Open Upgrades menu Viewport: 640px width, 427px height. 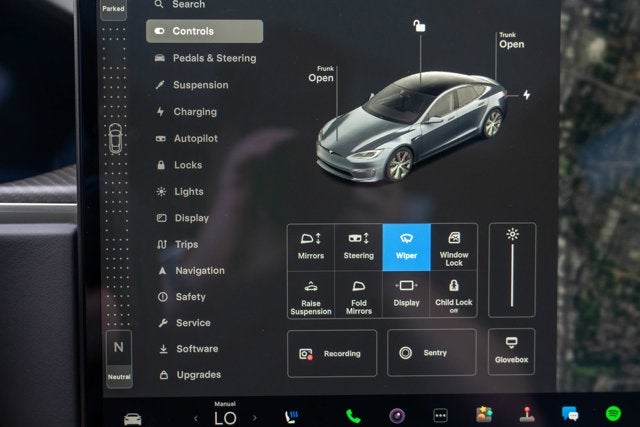pyautogui.click(x=190, y=375)
